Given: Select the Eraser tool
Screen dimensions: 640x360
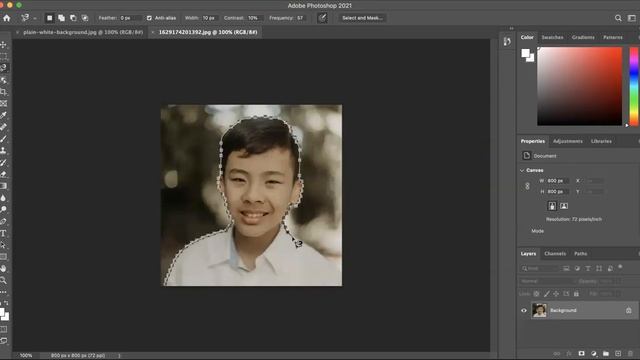Looking at the screenshot, I should click(4, 174).
